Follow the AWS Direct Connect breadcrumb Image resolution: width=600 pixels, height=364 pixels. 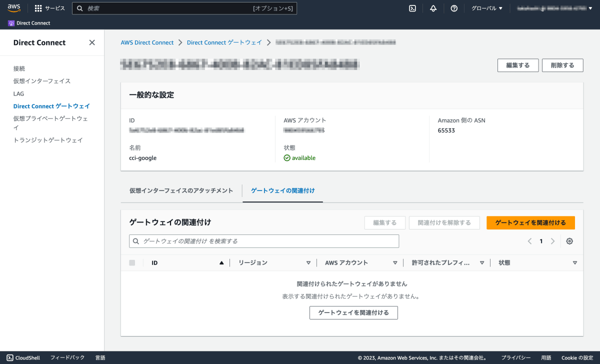[147, 42]
